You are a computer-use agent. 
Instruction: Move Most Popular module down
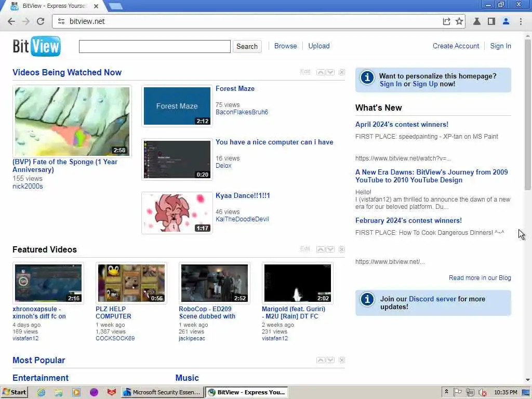tap(330, 360)
